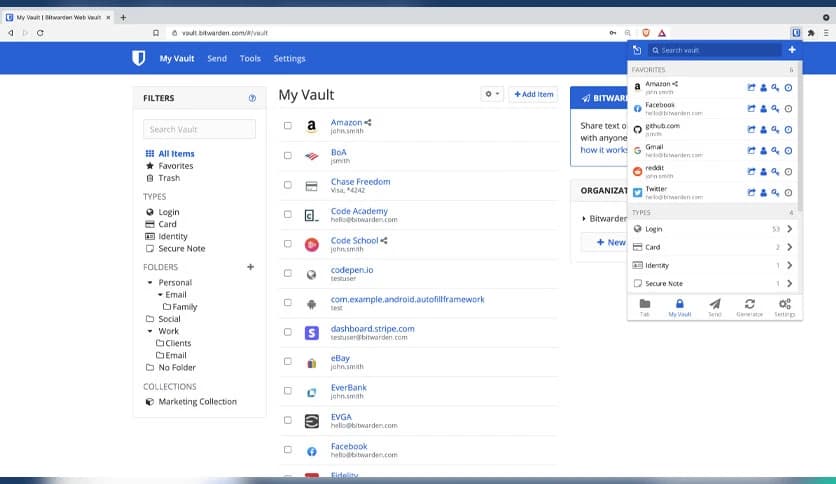Expand Login type chevron in popup
836x484 pixels.
[789, 229]
